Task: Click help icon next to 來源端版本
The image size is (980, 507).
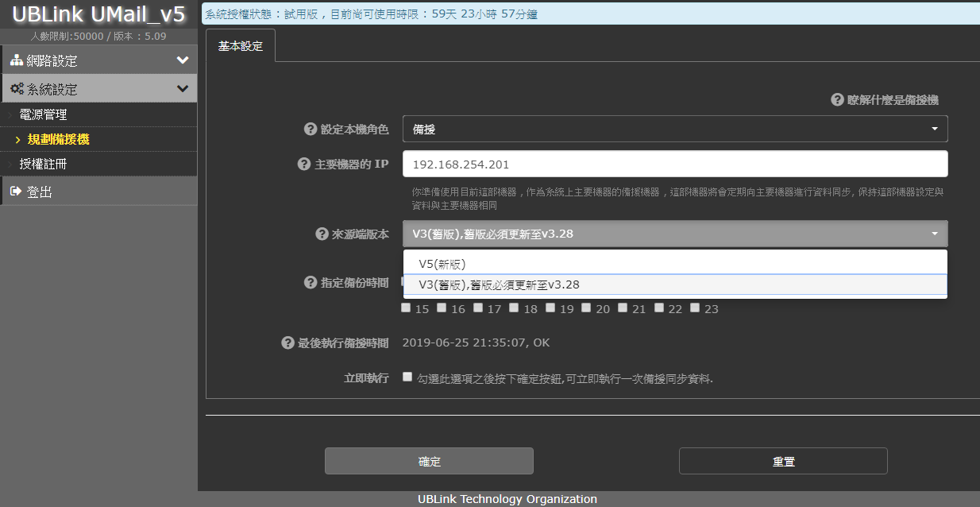Action: tap(322, 234)
